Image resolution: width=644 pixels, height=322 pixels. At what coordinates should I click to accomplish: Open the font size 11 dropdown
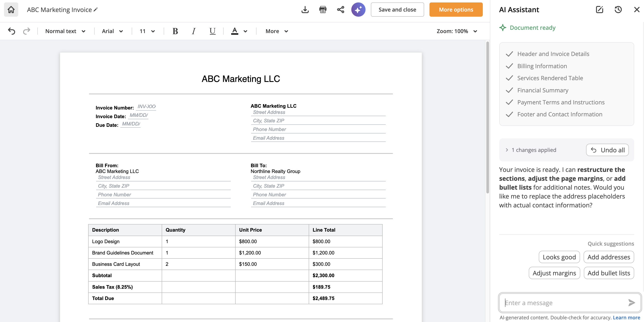click(147, 31)
